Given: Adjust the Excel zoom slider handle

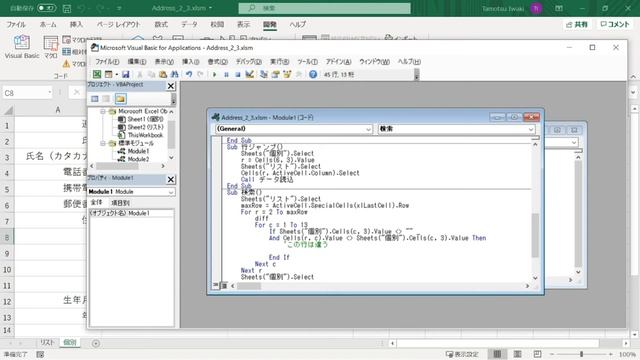Looking at the screenshot, I should point(582,354).
